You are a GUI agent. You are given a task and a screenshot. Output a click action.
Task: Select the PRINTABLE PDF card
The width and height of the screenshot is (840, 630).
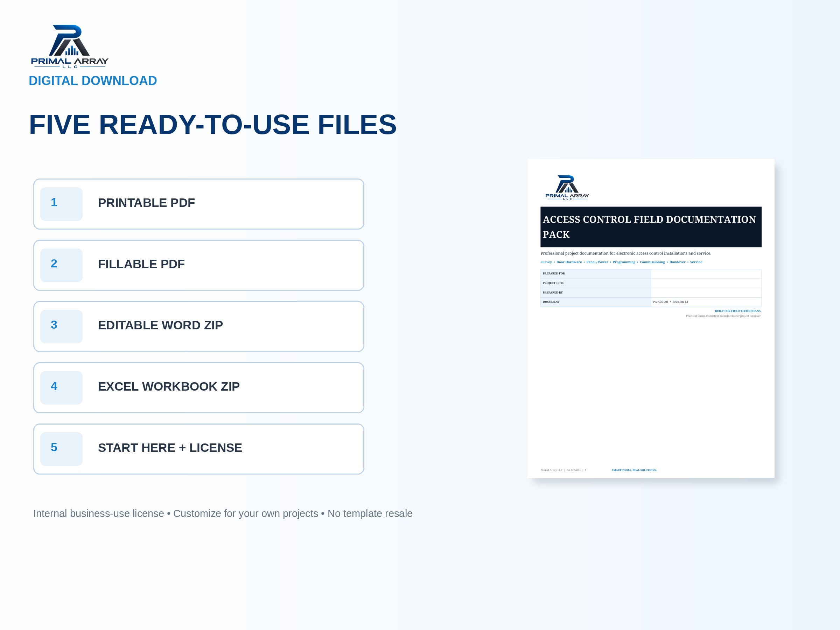pyautogui.click(x=198, y=204)
